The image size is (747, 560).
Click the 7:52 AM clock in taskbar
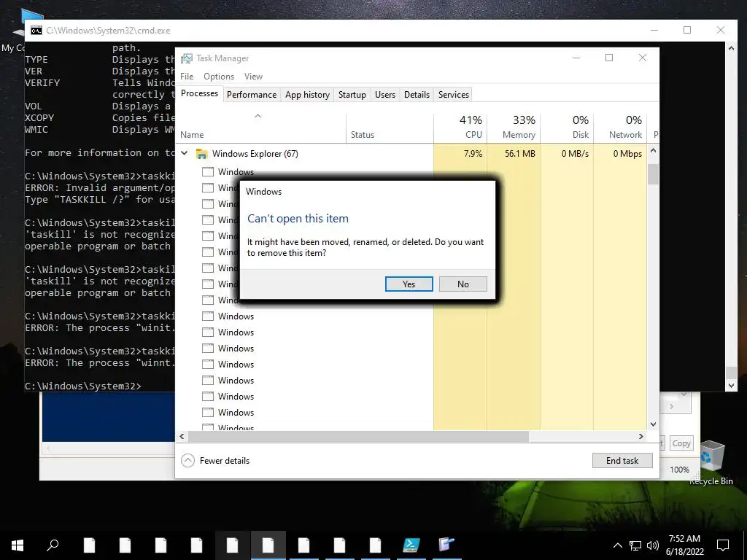684,539
